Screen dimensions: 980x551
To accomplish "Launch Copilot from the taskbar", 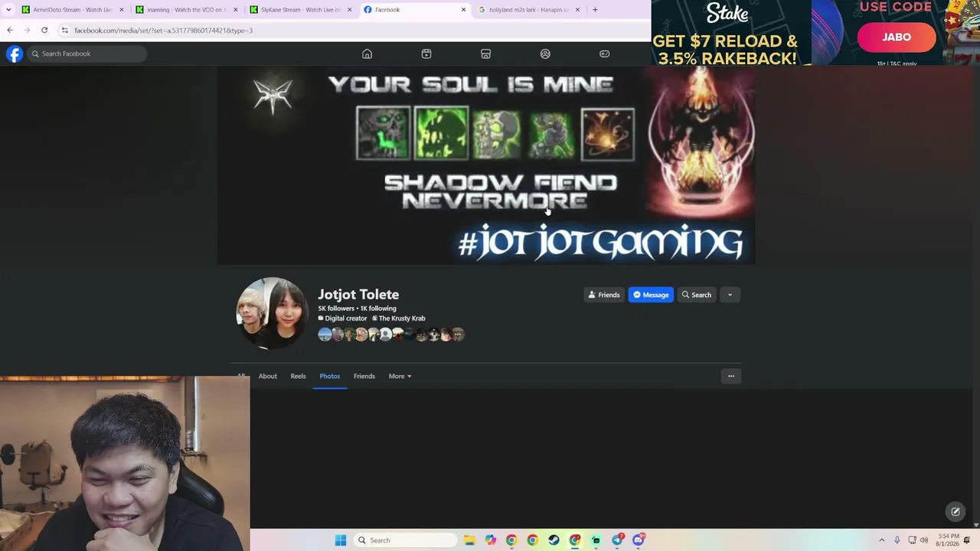I will (491, 540).
